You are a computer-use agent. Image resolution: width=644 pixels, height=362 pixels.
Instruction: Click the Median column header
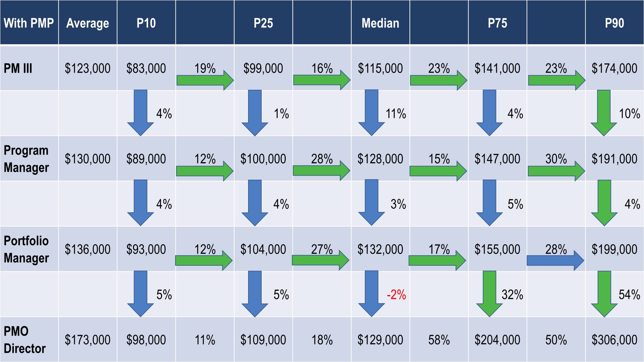pyautogui.click(x=380, y=23)
